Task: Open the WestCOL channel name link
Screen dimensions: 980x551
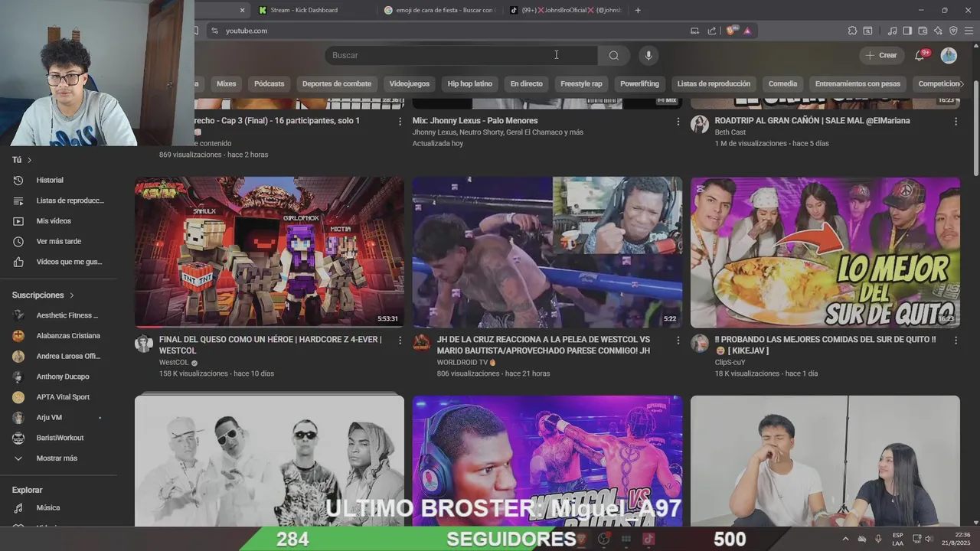Action: click(x=174, y=363)
